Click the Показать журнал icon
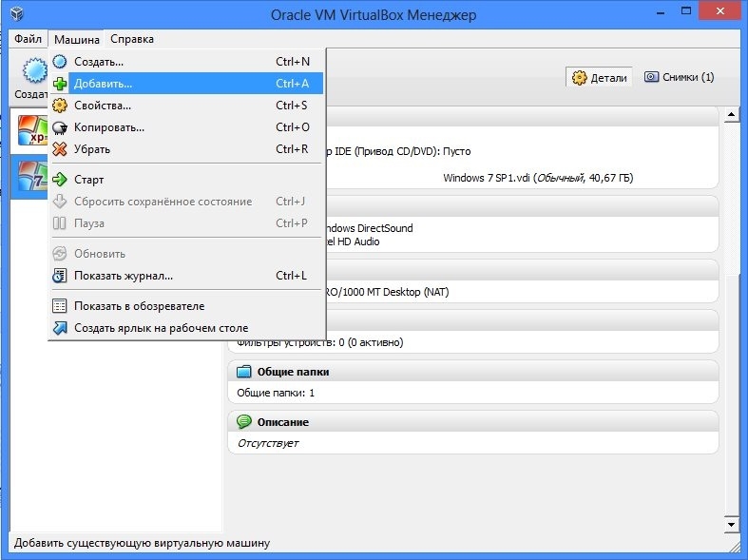 click(60, 276)
